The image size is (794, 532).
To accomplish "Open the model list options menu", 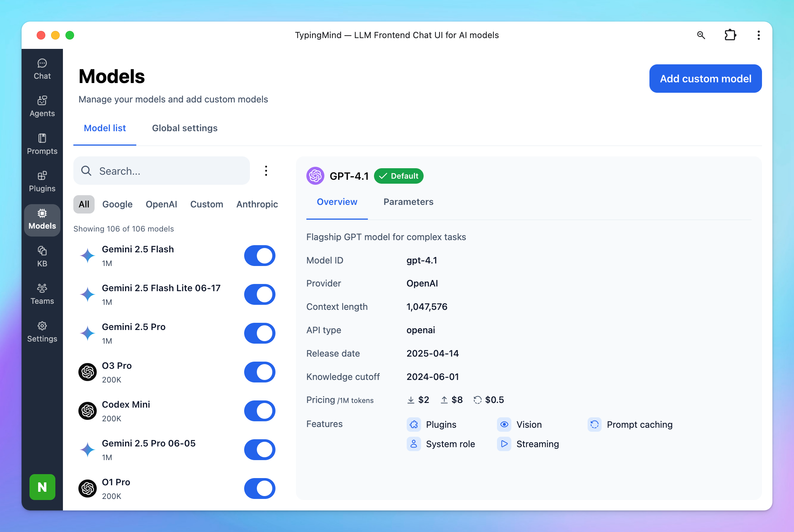I will (x=266, y=171).
